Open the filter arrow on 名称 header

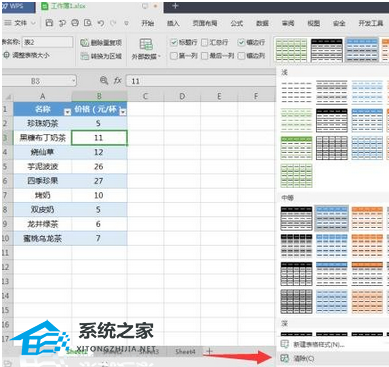pos(67,112)
